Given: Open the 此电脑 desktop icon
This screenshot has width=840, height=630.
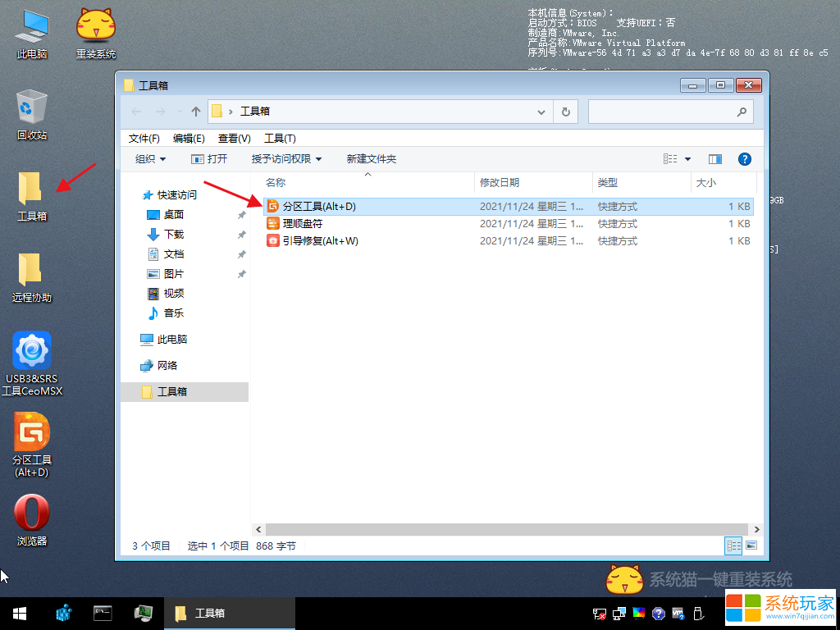Looking at the screenshot, I should pyautogui.click(x=32, y=34).
